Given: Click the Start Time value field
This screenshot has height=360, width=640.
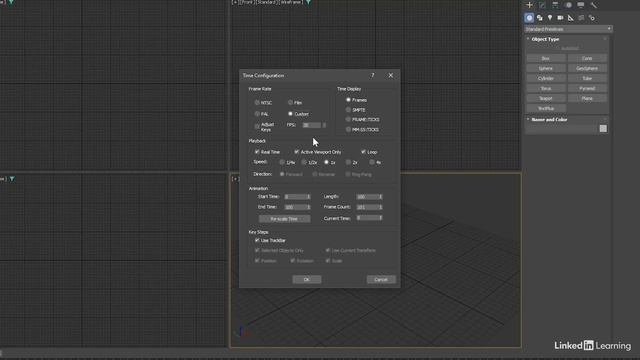Looking at the screenshot, I should tap(295, 197).
